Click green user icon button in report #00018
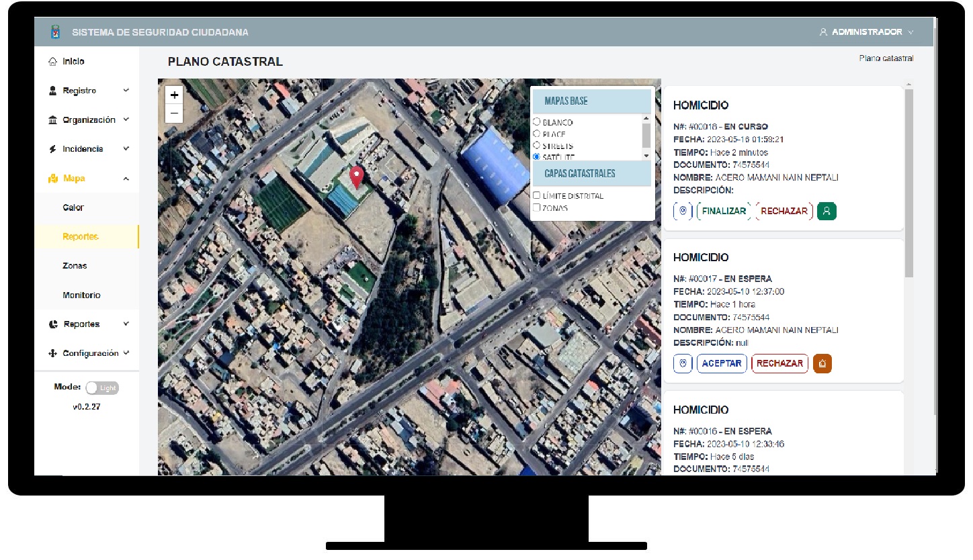 tap(827, 211)
